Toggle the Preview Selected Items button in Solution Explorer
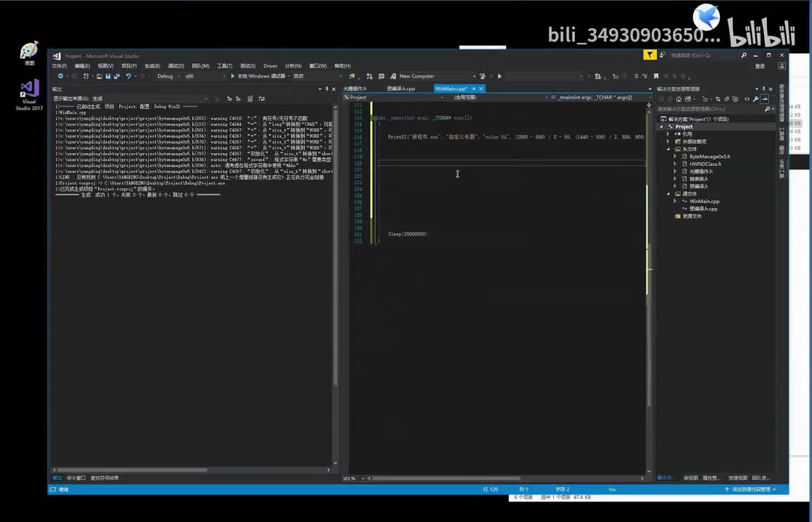812x522 pixels. pos(764,99)
